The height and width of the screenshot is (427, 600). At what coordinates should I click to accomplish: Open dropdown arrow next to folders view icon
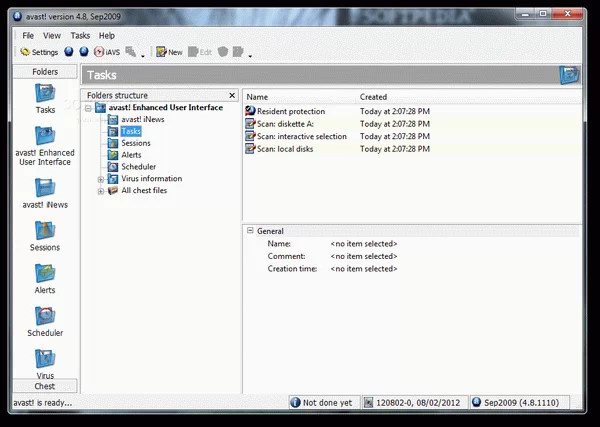point(143,56)
